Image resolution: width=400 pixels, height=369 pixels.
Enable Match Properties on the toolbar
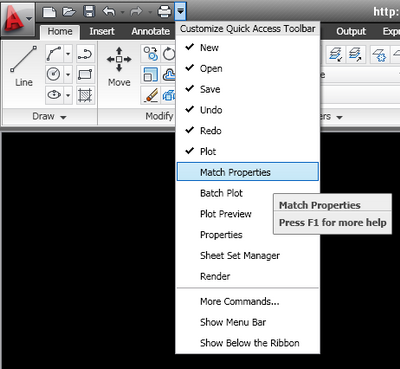point(248,172)
